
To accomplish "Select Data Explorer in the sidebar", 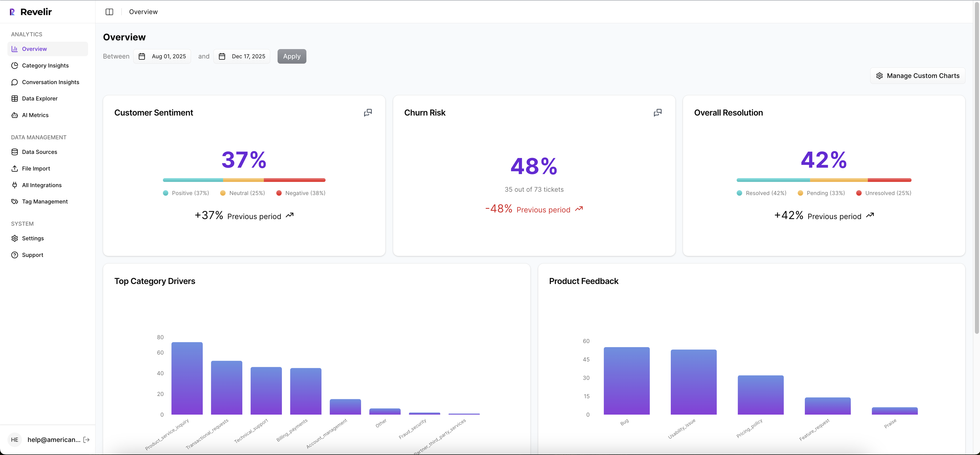I will [39, 98].
